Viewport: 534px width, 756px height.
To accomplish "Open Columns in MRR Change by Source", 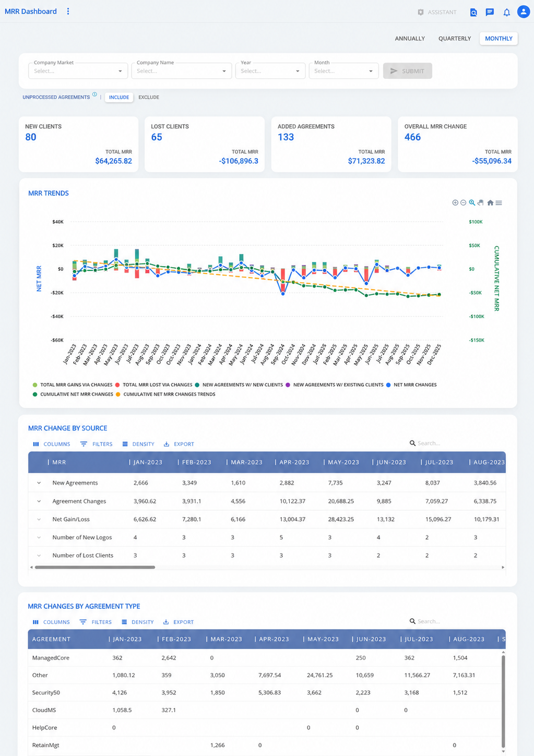I will click(x=52, y=445).
